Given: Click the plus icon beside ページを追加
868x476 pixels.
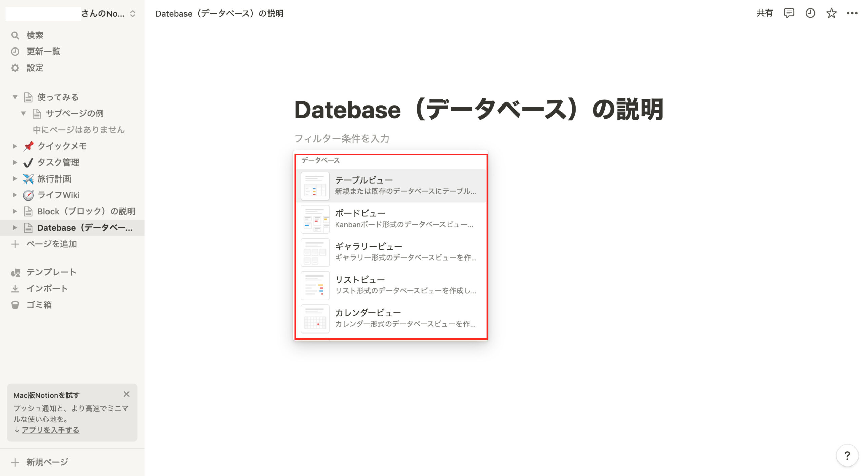Looking at the screenshot, I should pyautogui.click(x=15, y=244).
